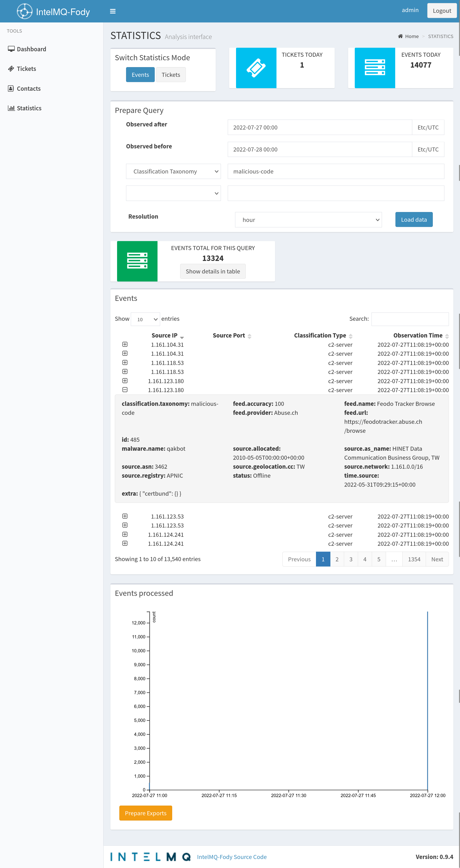Select the Events statistics mode
Image resolution: width=460 pixels, height=868 pixels.
140,75
